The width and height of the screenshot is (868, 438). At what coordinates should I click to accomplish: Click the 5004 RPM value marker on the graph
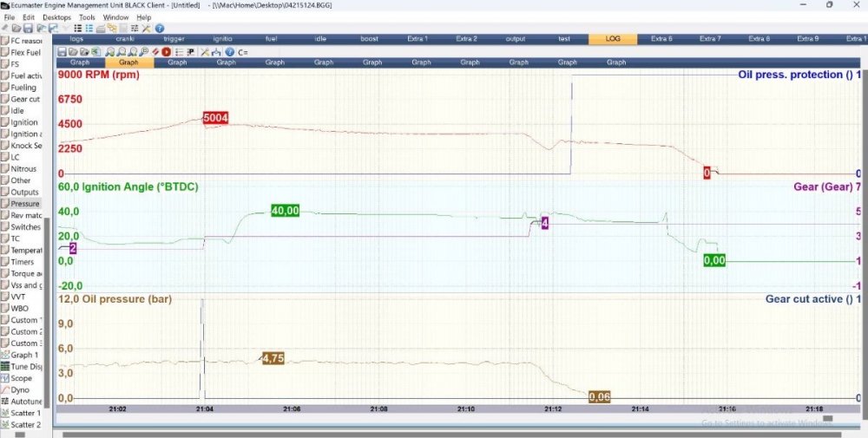pos(214,118)
